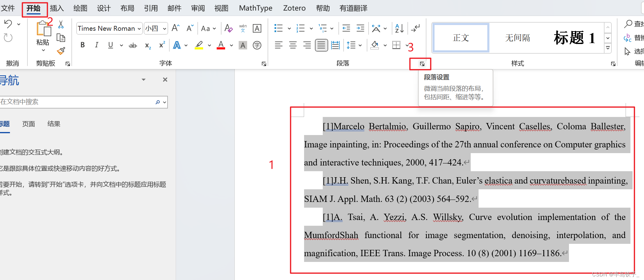Switch to the 布局 tab
644x280 pixels.
click(127, 8)
